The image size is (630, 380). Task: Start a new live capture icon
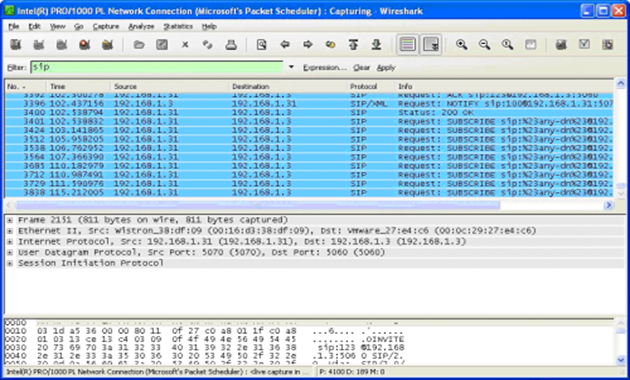61,45
